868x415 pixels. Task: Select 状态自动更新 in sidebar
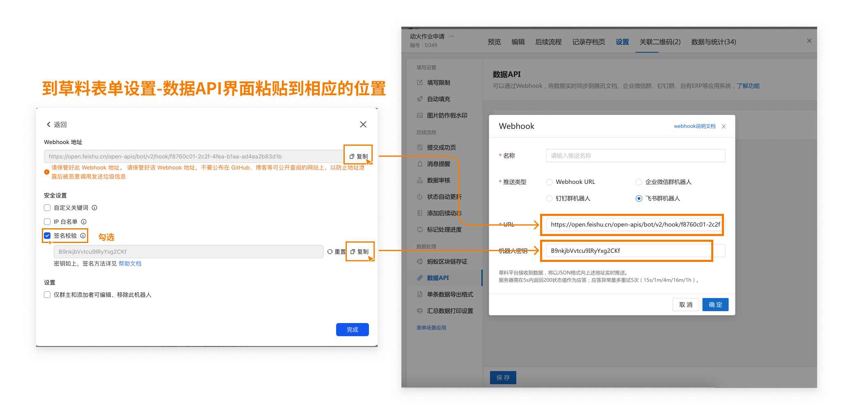click(442, 197)
